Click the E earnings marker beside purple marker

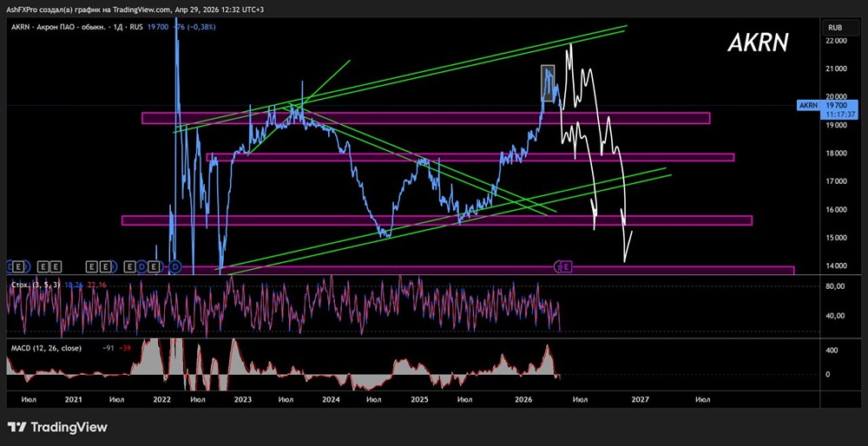point(568,267)
